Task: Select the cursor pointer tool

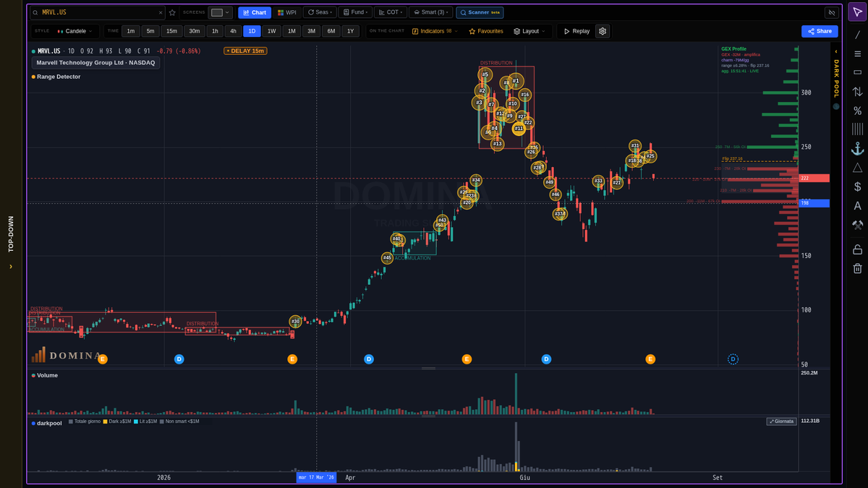Action: 857,13
